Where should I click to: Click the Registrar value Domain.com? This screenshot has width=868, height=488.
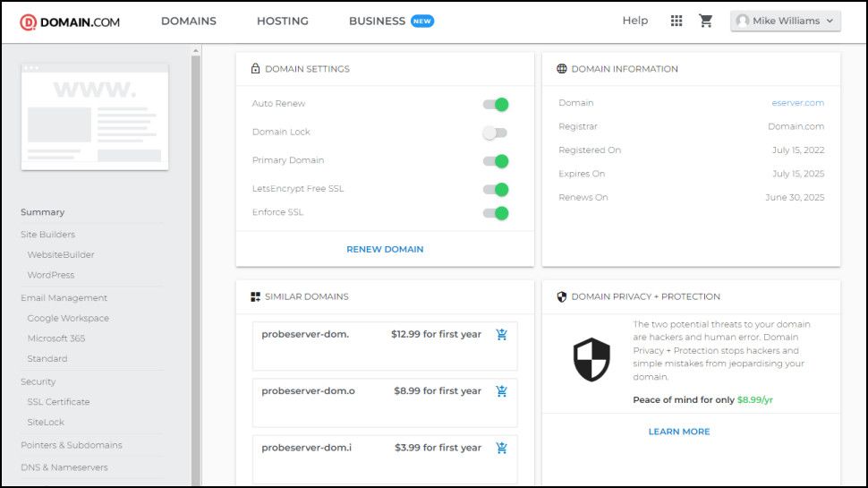pos(796,127)
